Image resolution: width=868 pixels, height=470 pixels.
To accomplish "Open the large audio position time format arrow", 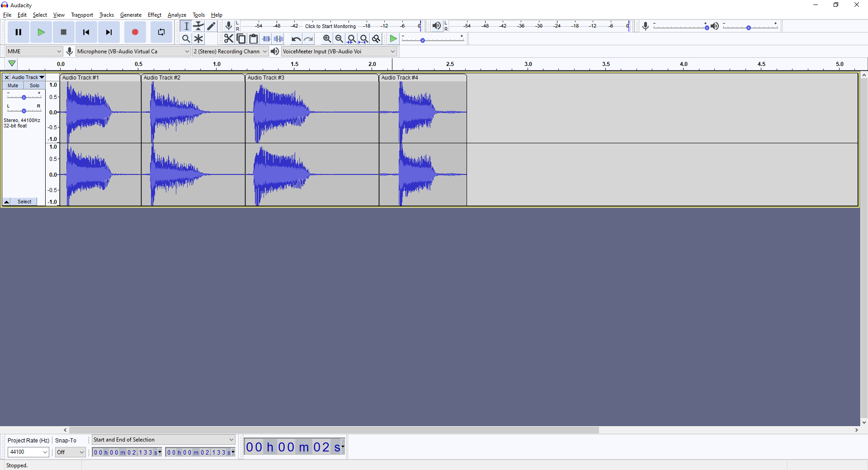I will tap(343, 447).
